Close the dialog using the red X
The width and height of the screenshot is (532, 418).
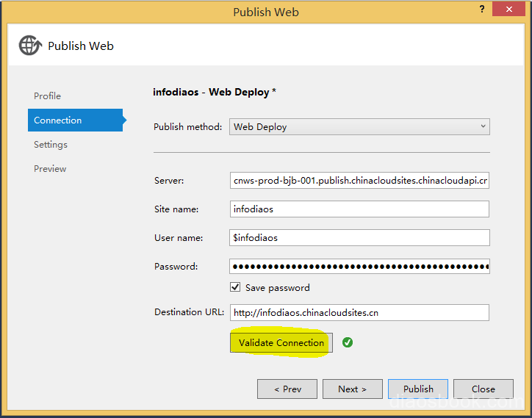click(x=508, y=10)
